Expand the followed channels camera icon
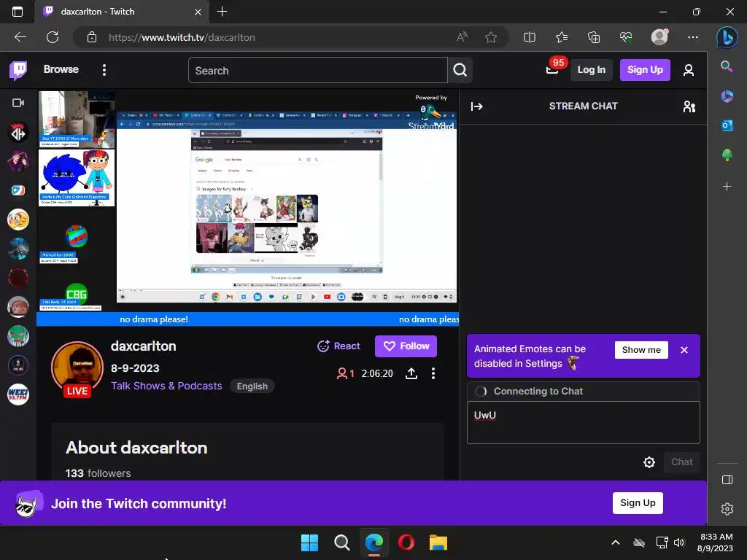The height and width of the screenshot is (560, 747). pos(18,103)
